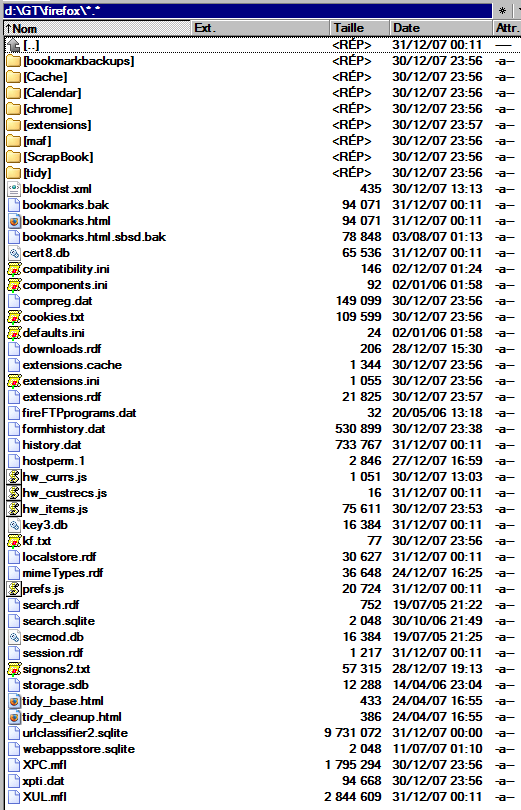
Task: Click the chrome folder icon
Action: click(x=13, y=110)
